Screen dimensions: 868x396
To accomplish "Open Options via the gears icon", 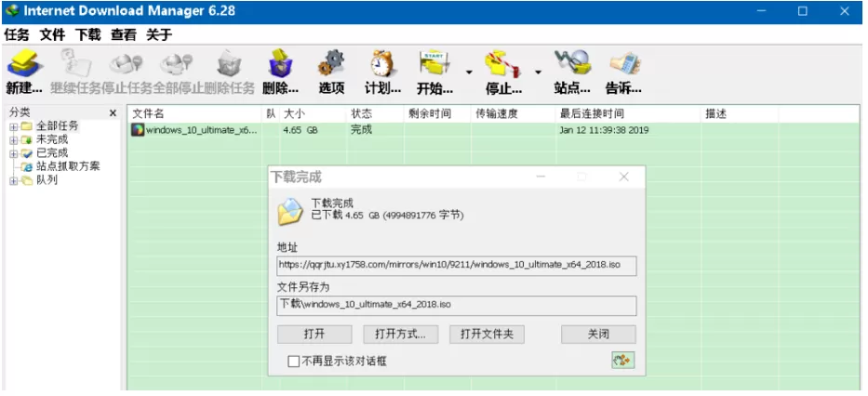I will (x=331, y=63).
